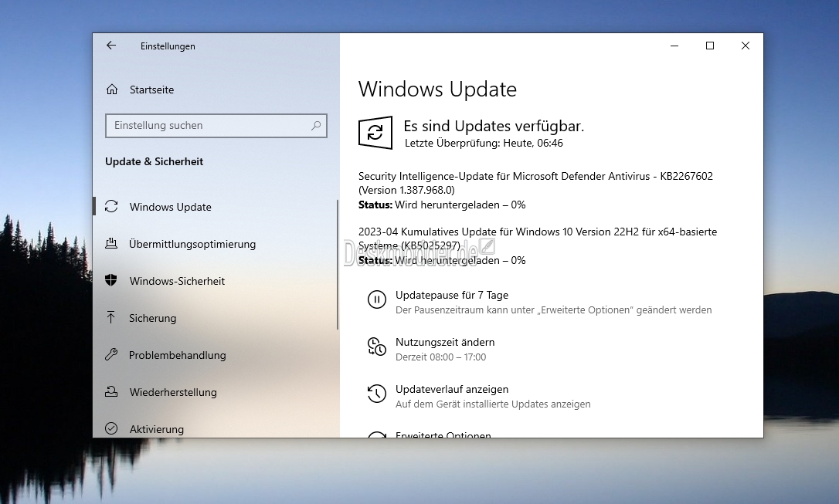
Task: Click the history icon for Updateverlauf
Action: [x=377, y=394]
